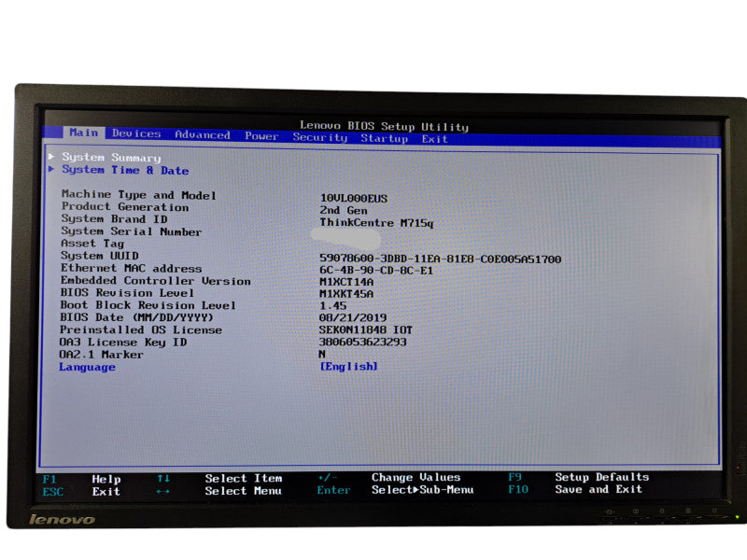The height and width of the screenshot is (560, 747).
Task: Open System Summary sub-menu
Action: tap(111, 157)
